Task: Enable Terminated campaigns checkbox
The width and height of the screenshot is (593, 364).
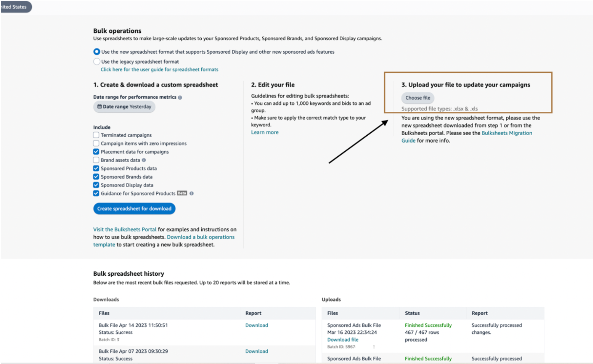Action: click(x=96, y=135)
